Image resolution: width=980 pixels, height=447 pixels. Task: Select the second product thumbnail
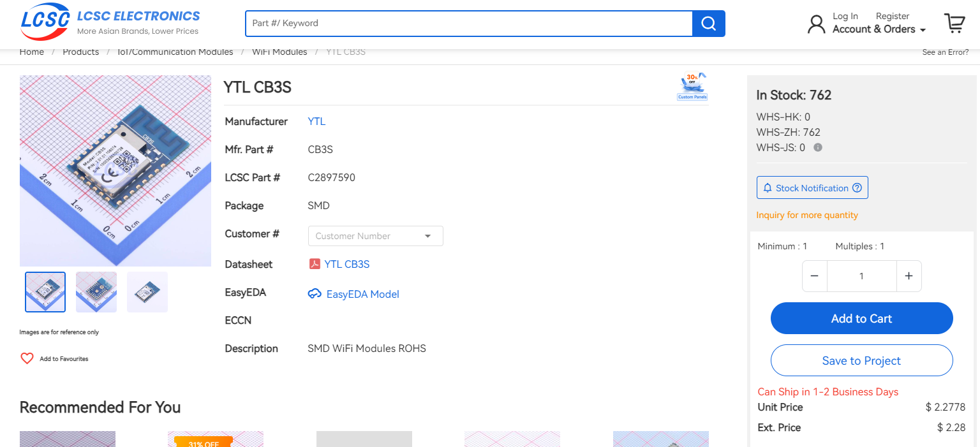click(x=96, y=292)
